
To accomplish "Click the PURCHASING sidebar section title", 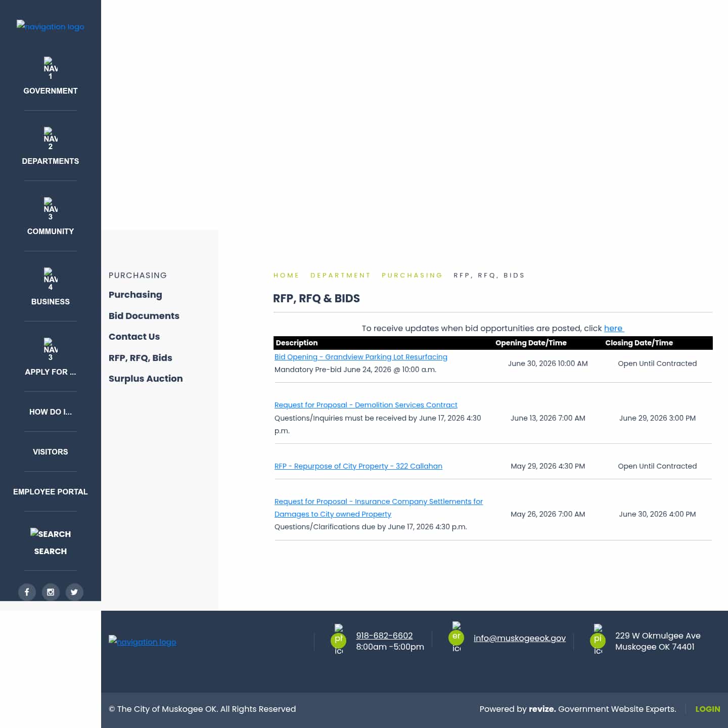I will [x=138, y=276].
